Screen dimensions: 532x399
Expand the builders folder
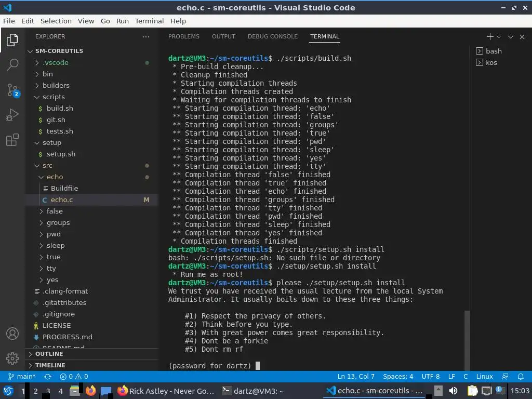click(91, 86)
